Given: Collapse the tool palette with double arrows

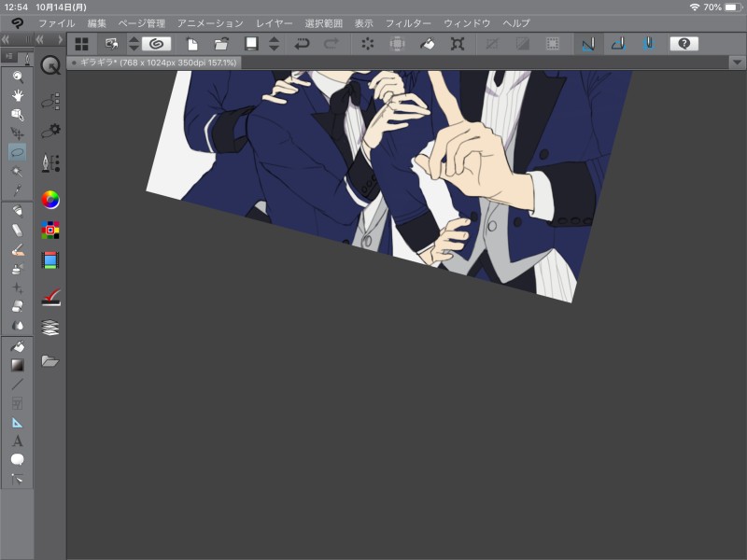Looking at the screenshot, I should click(6, 39).
